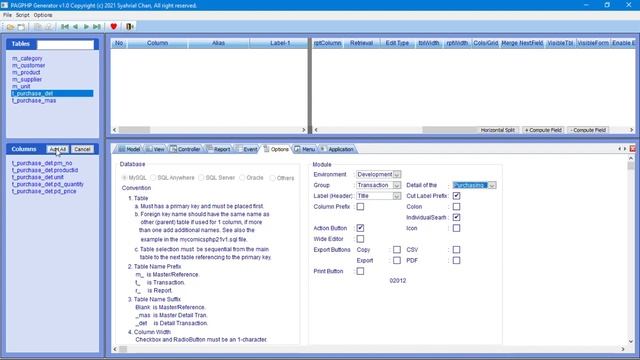Enable the PDF export checkbox
The image size is (640, 360).
point(456,260)
